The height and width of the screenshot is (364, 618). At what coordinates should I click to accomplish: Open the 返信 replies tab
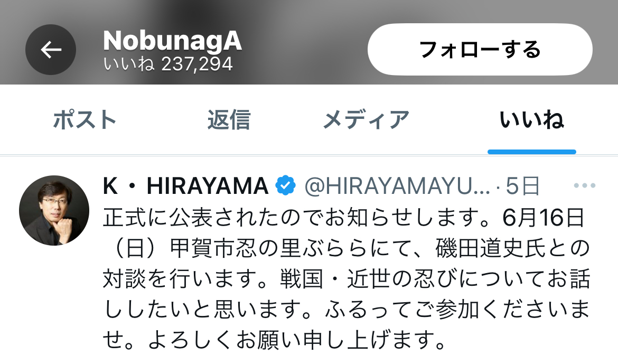(x=229, y=119)
